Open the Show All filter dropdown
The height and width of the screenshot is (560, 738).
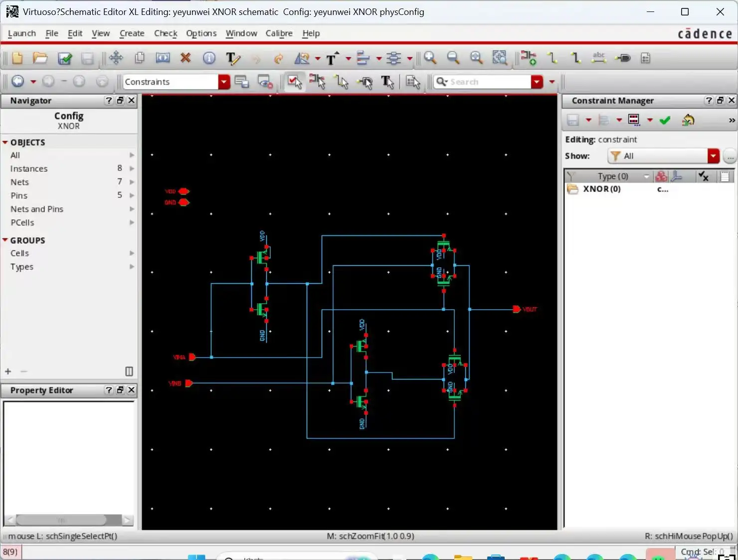[713, 156]
